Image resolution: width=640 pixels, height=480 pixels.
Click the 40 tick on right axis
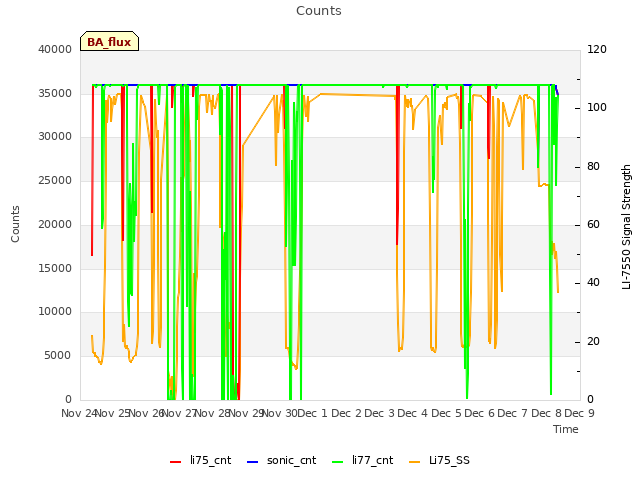pos(593,282)
